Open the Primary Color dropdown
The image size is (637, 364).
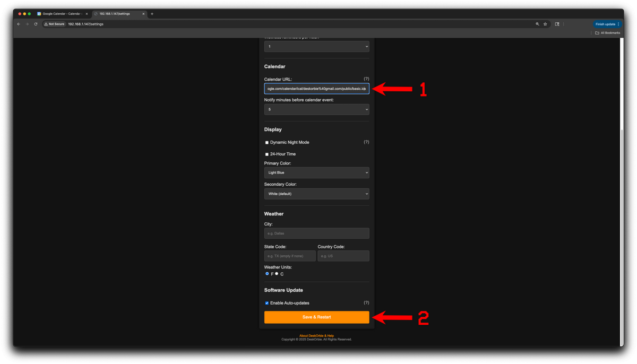tap(316, 173)
